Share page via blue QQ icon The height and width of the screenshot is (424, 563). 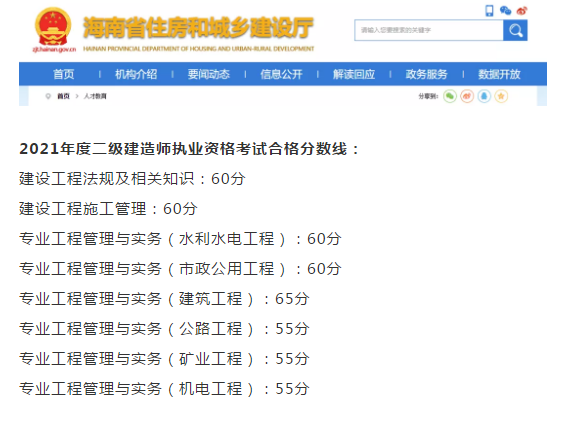484,96
